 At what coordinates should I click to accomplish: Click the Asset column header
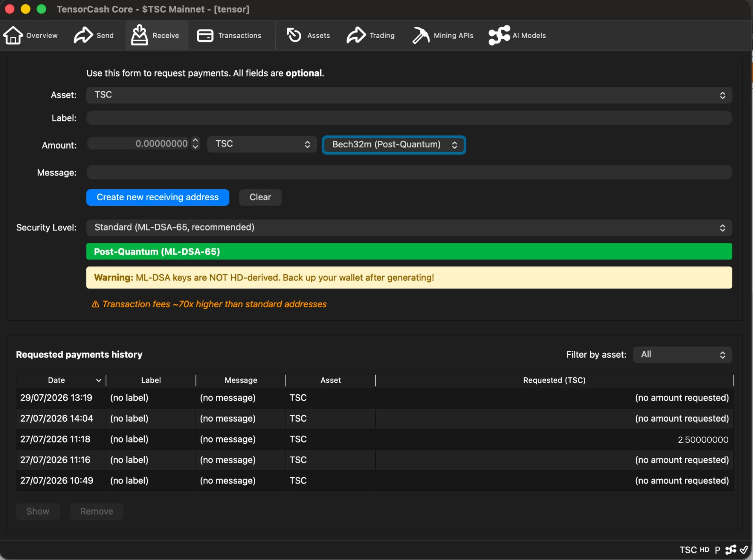coord(331,380)
